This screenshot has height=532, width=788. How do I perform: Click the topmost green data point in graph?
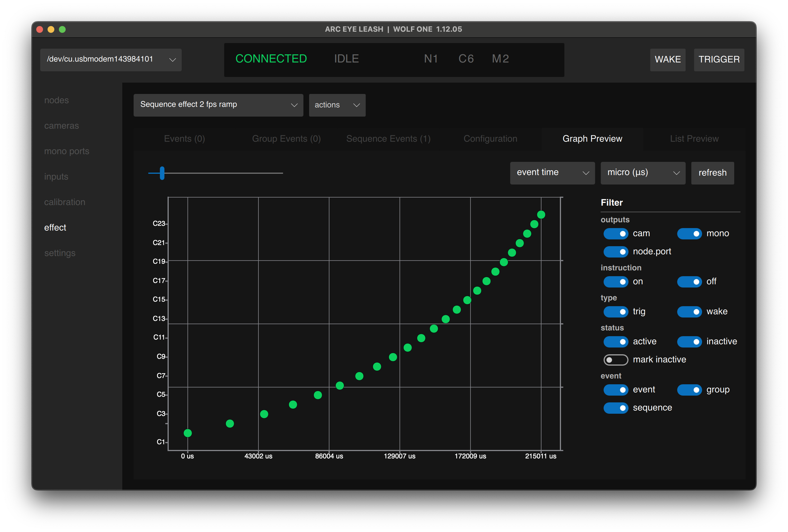(x=541, y=214)
